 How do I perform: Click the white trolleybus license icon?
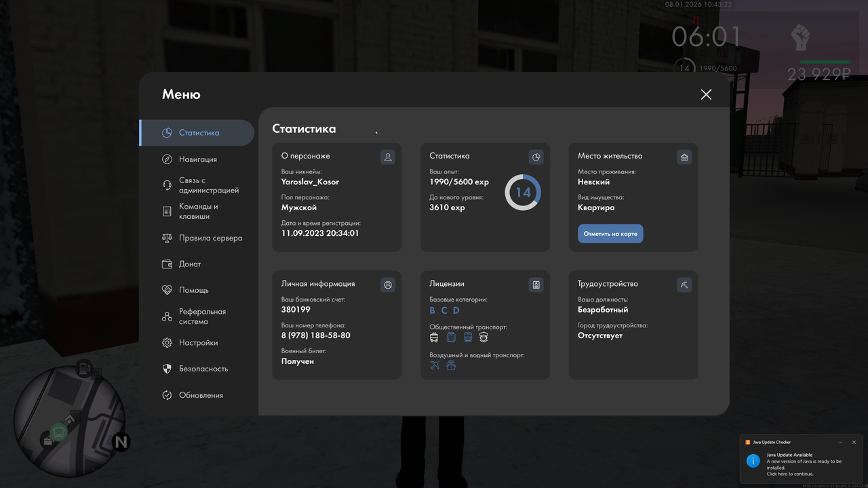pyautogui.click(x=435, y=337)
